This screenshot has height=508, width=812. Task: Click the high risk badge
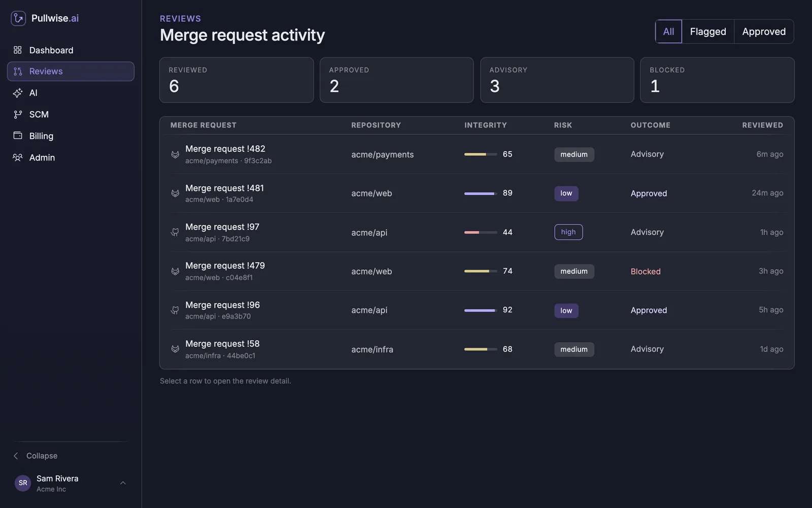click(568, 232)
